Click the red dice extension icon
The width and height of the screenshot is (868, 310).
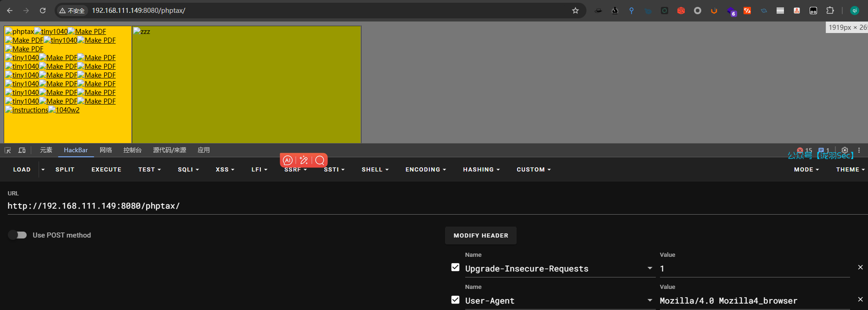tap(681, 11)
